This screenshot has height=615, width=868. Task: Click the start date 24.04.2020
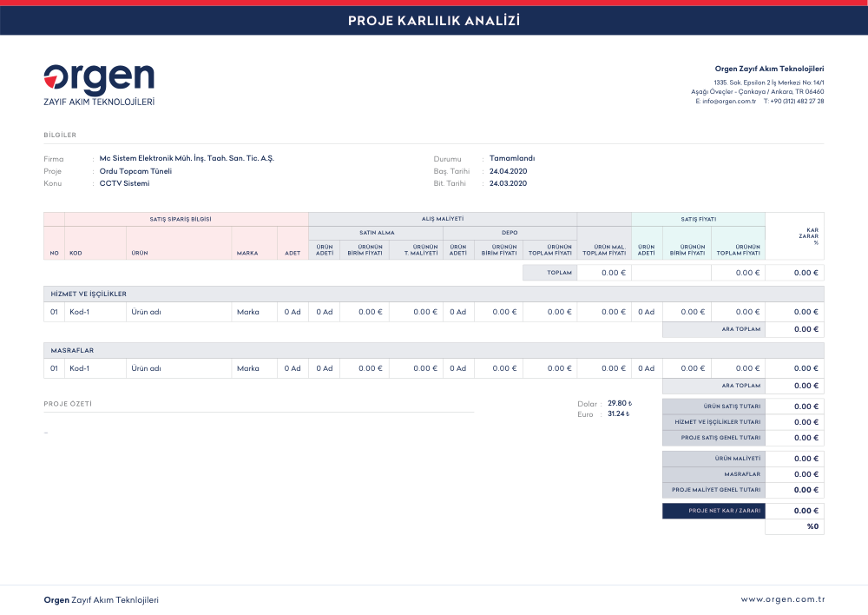508,171
